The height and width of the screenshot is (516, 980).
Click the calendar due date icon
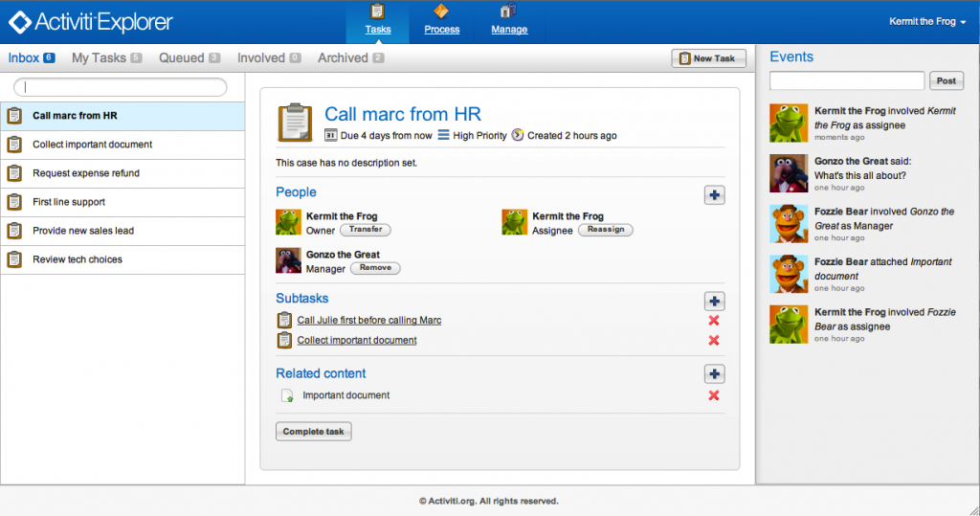click(x=330, y=135)
